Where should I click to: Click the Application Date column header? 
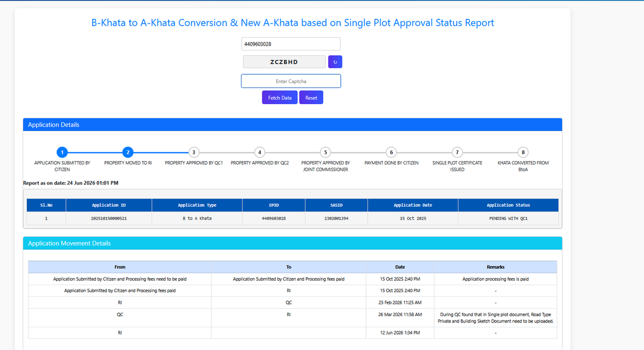(413, 205)
